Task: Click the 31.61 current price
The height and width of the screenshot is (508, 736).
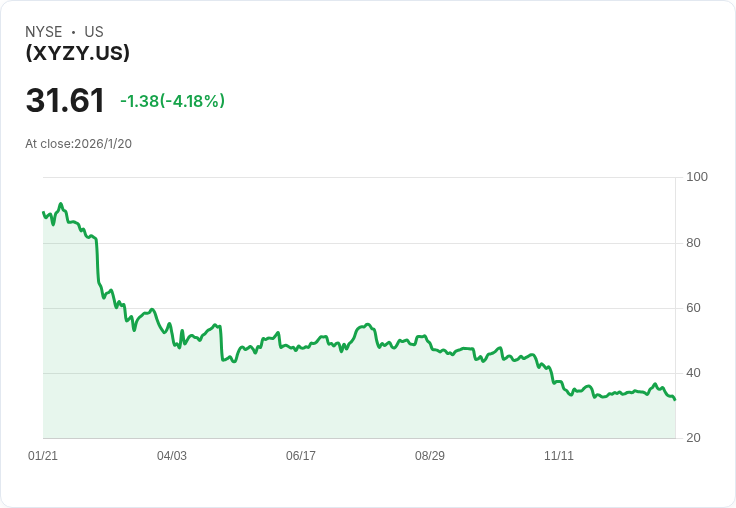Action: 65,100
